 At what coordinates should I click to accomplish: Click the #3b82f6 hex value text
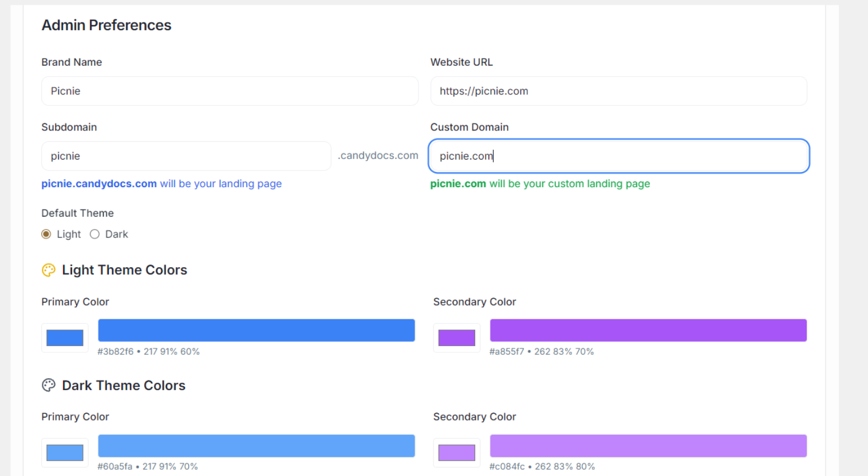tap(115, 351)
